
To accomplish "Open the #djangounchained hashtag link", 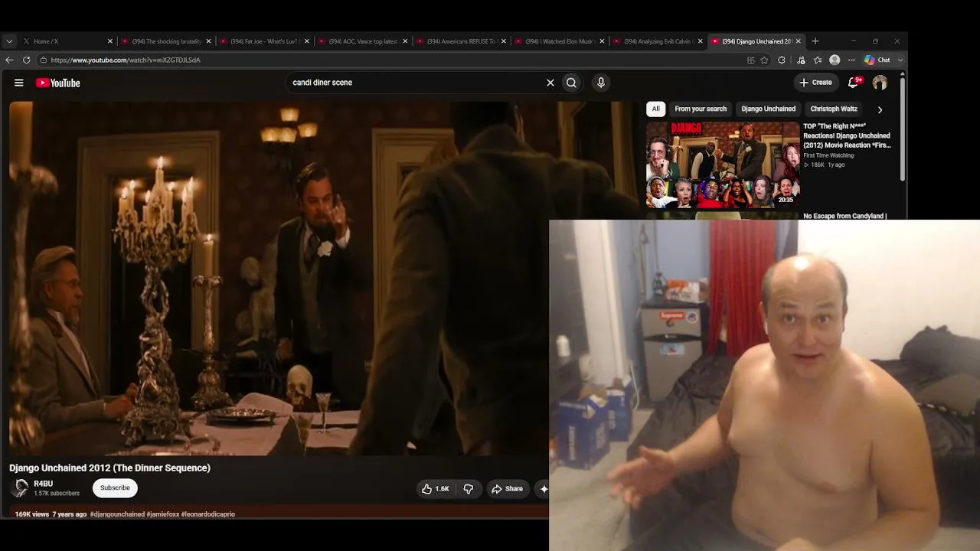I will 117,514.
